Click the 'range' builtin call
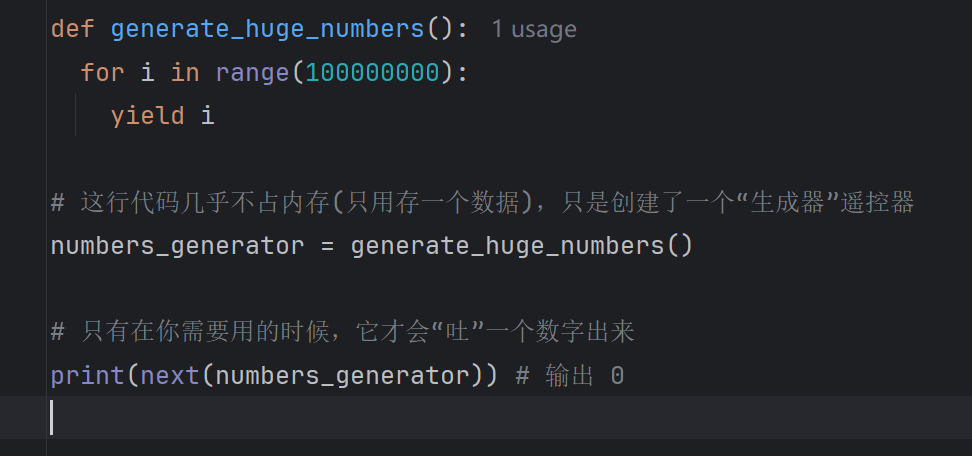The height and width of the screenshot is (456, 972). coord(252,74)
